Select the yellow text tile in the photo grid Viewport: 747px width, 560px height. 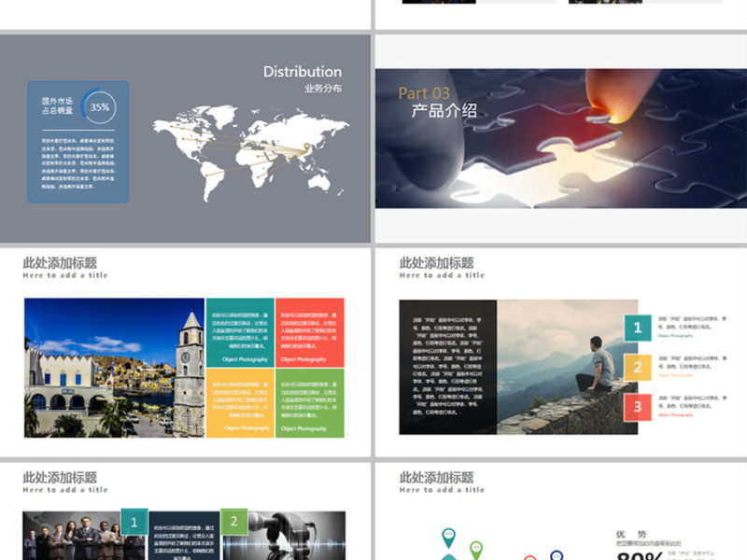[x=239, y=402]
